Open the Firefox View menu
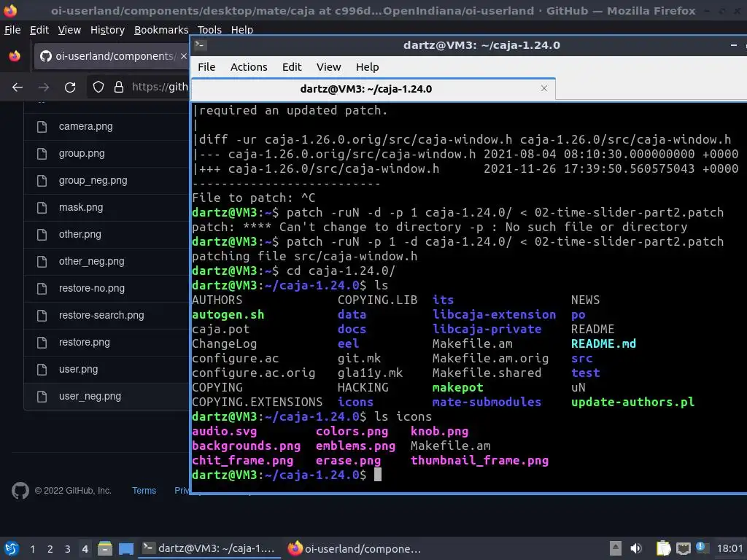 [x=69, y=30]
